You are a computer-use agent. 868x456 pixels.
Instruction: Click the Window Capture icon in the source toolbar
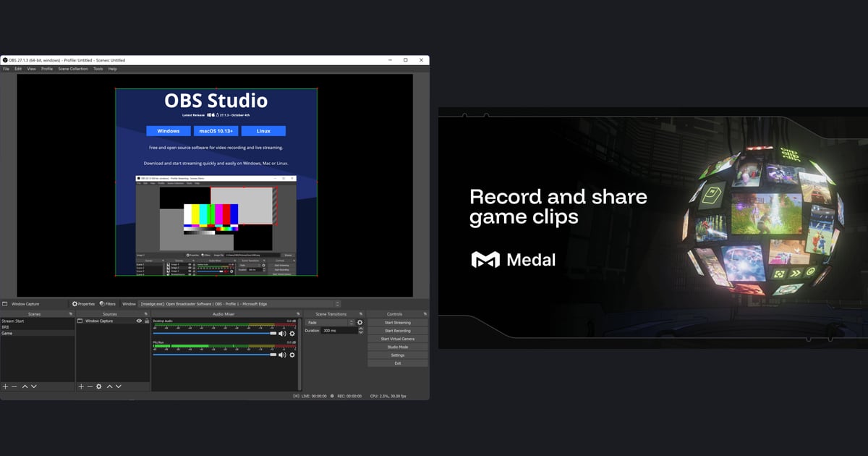coord(5,304)
